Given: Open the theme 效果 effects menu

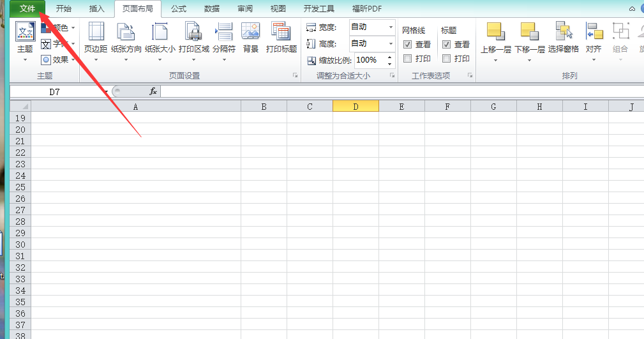Looking at the screenshot, I should (58, 59).
